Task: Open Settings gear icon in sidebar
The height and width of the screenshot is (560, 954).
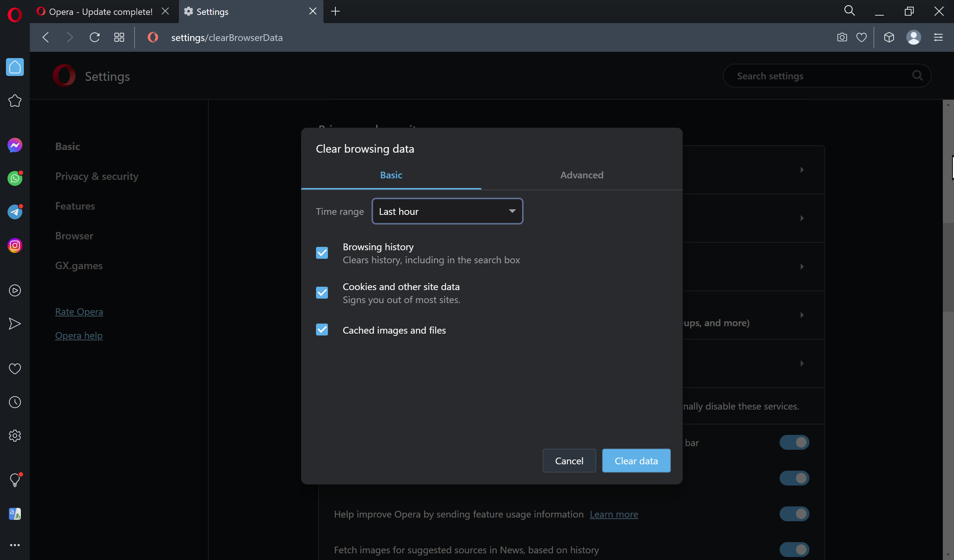Action: tap(15, 436)
